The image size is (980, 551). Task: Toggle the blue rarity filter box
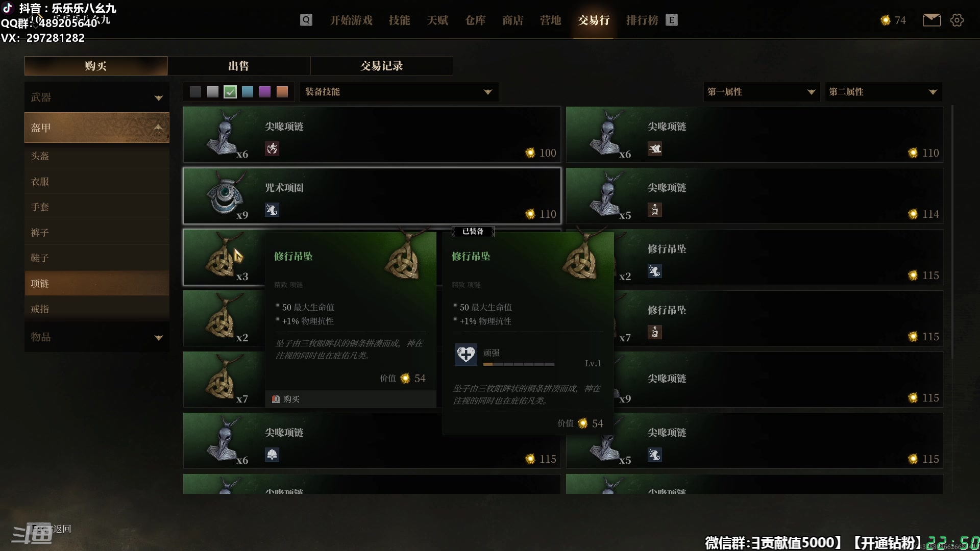click(x=248, y=92)
